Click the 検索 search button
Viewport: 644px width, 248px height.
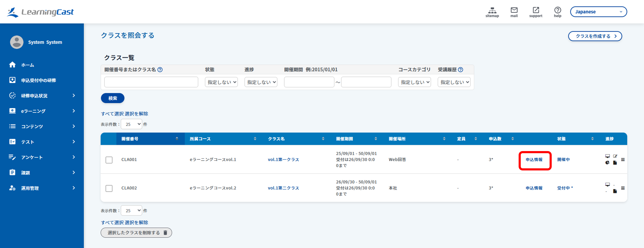click(112, 98)
